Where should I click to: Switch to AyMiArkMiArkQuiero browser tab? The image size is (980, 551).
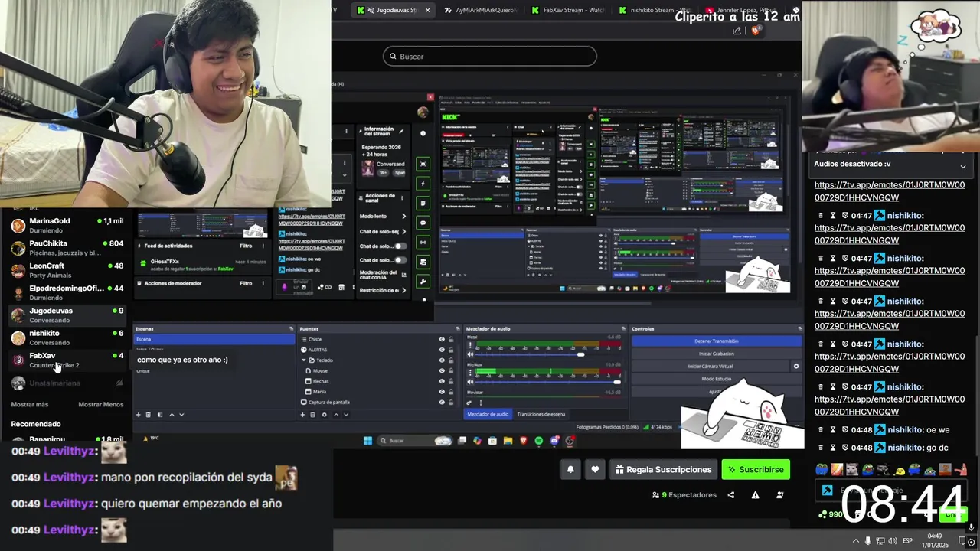(x=481, y=10)
